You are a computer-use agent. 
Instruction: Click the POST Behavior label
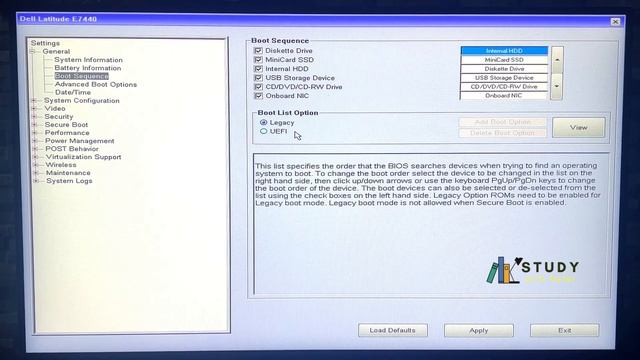pyautogui.click(x=72, y=149)
